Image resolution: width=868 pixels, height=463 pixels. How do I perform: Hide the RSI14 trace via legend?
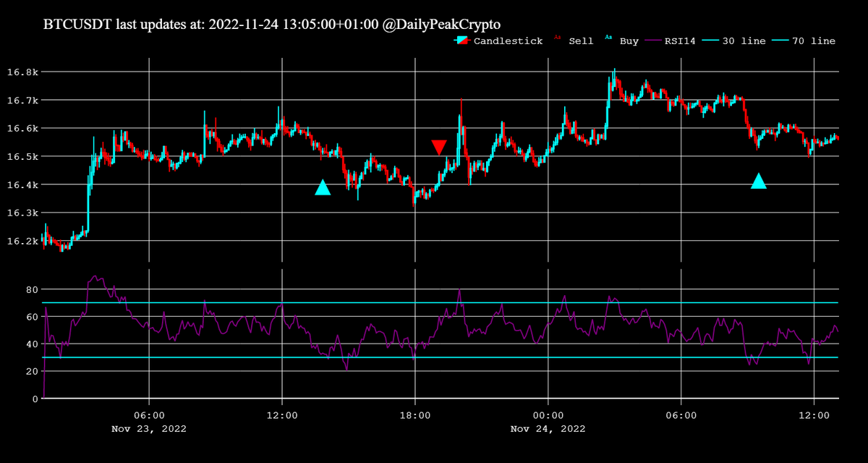[x=672, y=41]
